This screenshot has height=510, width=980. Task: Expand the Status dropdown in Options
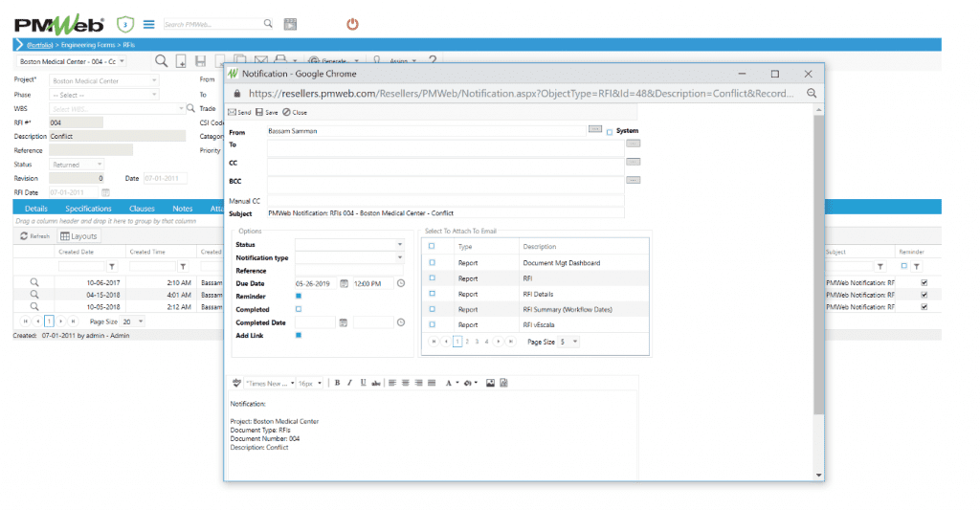[x=400, y=244]
